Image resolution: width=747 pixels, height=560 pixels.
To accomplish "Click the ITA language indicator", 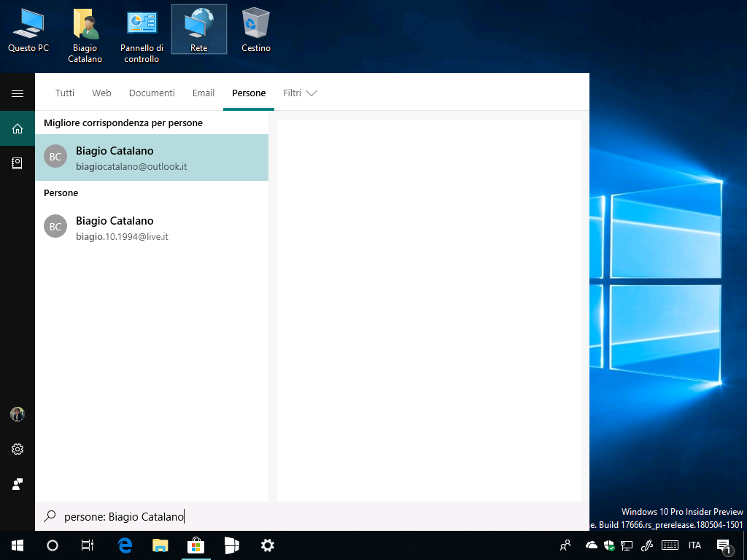I will point(694,545).
